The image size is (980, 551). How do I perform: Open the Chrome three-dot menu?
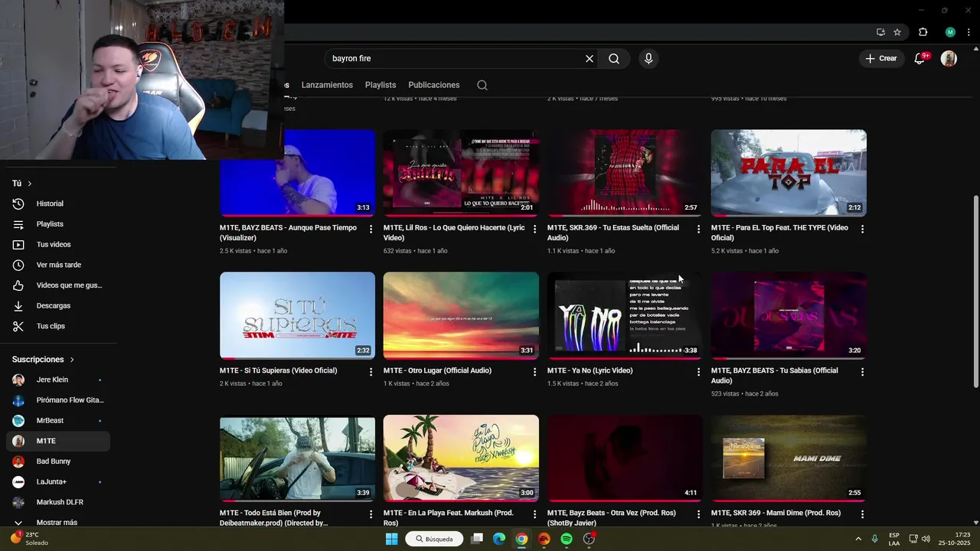click(969, 32)
